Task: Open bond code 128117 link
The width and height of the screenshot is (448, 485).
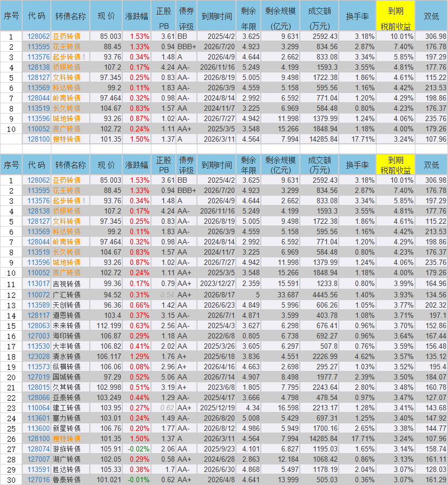Action: click(x=38, y=316)
